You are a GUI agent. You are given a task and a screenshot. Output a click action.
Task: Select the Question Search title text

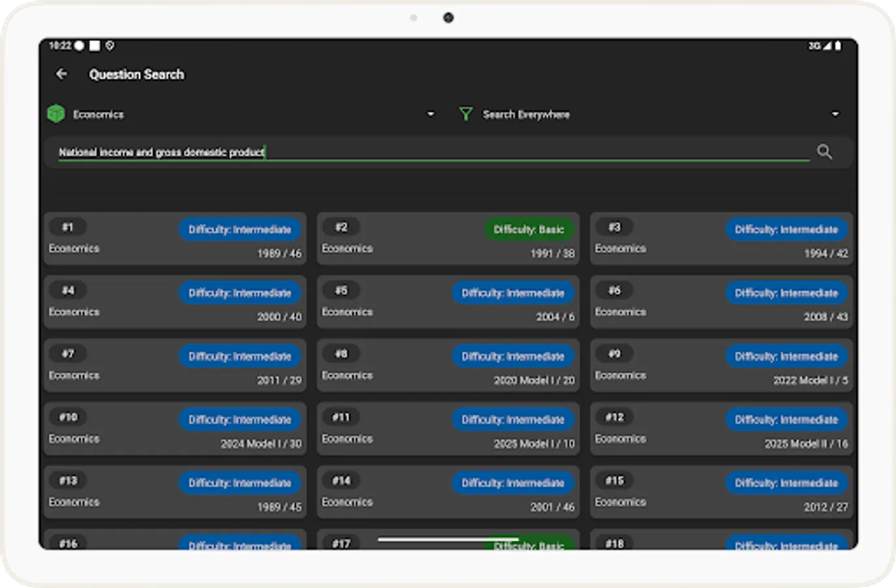click(137, 74)
